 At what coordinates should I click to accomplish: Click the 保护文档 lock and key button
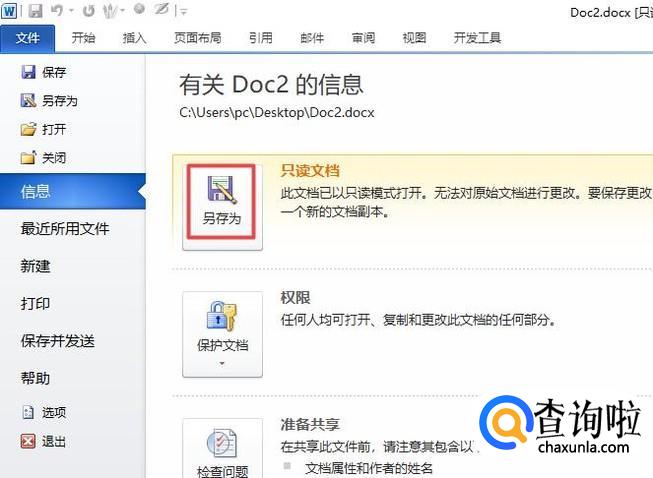[x=222, y=334]
